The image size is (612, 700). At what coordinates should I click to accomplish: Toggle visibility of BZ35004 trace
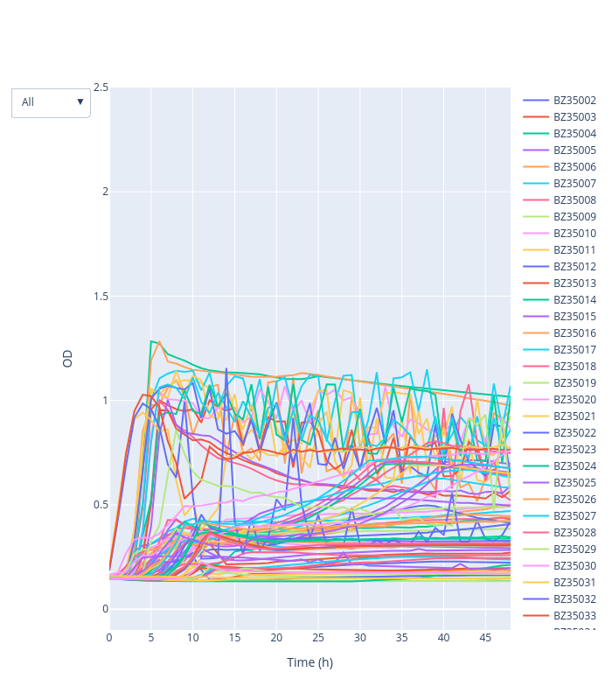(574, 134)
